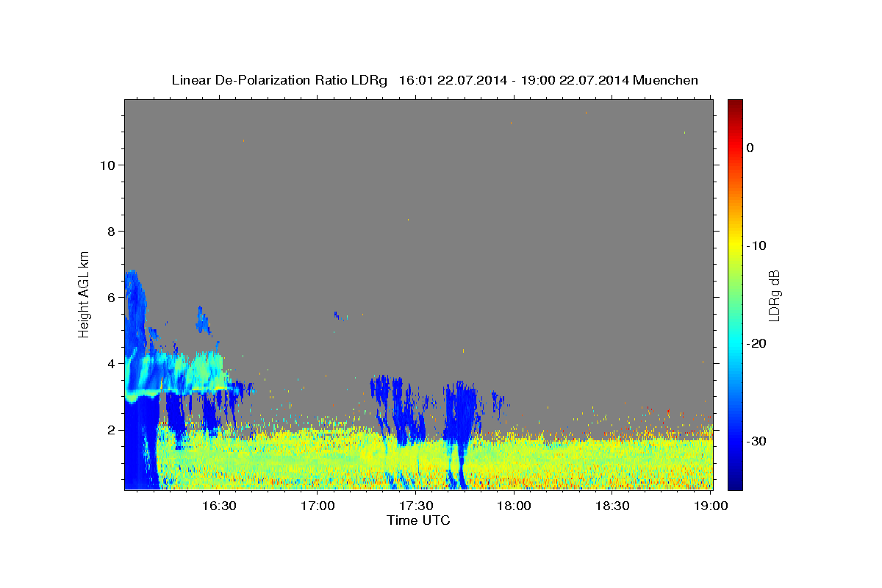Click the height tick label '8'
Viewport: 882px width, 588px height.
[111, 232]
